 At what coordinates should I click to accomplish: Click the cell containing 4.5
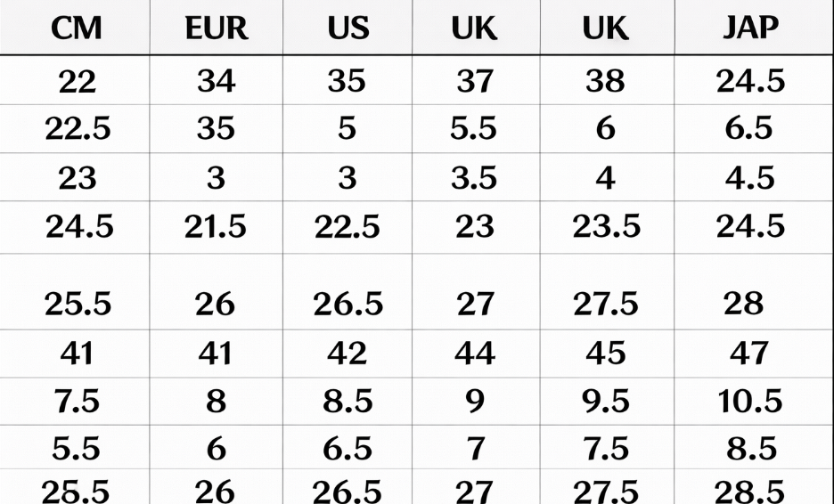tap(750, 178)
